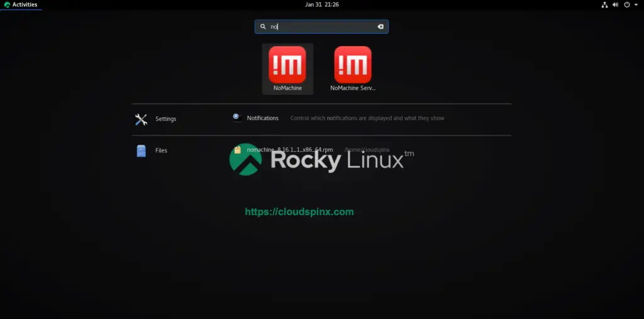Click the 'Settings' search category label
Image resolution: width=644 pixels, height=319 pixels.
pyautogui.click(x=165, y=119)
